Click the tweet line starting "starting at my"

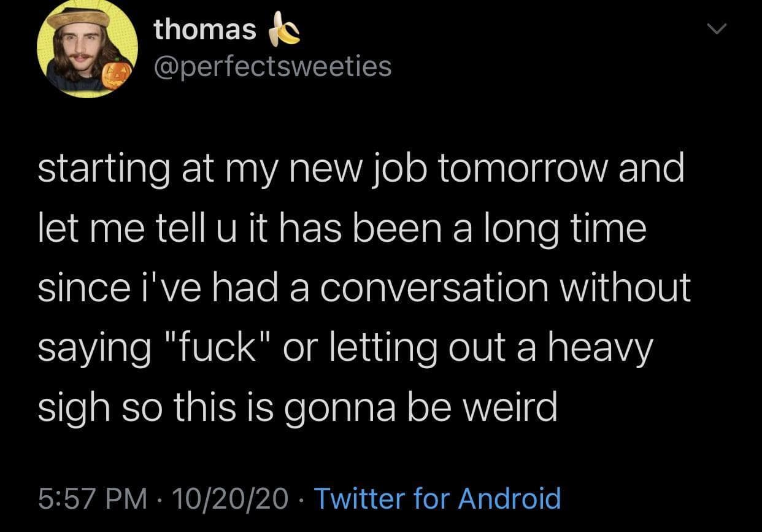[x=360, y=169]
